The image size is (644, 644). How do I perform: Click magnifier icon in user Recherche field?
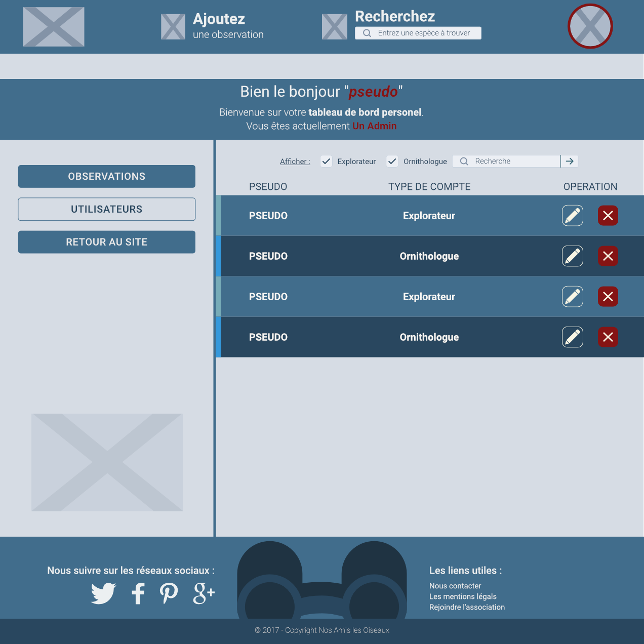pos(464,161)
